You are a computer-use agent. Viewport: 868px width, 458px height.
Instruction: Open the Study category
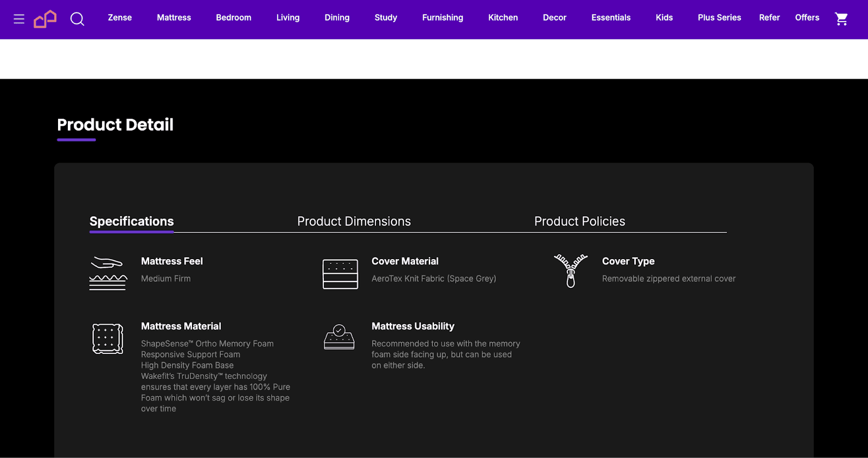[386, 17]
